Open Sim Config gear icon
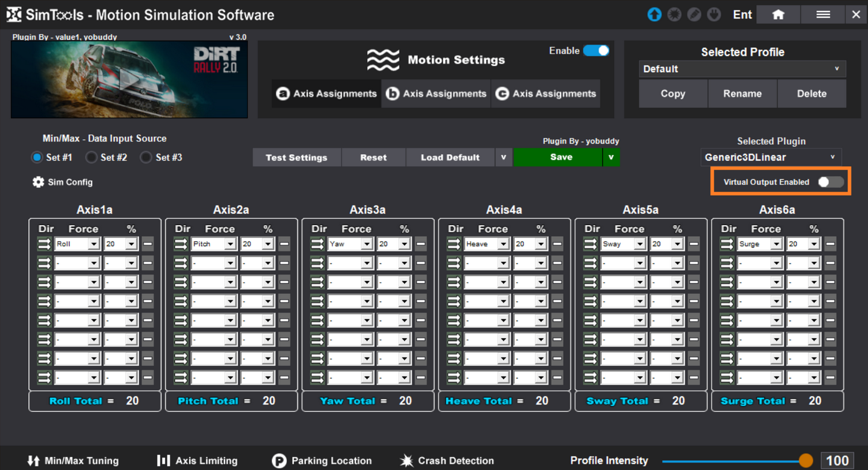This screenshot has width=868, height=470. [38, 182]
